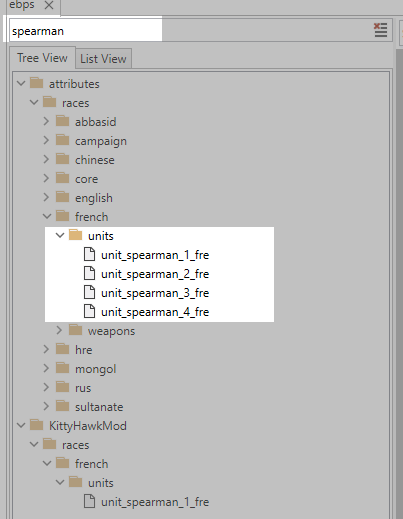The image size is (403, 519).
Task: Collapse the KittyHawkMod root folder
Action: 21,425
